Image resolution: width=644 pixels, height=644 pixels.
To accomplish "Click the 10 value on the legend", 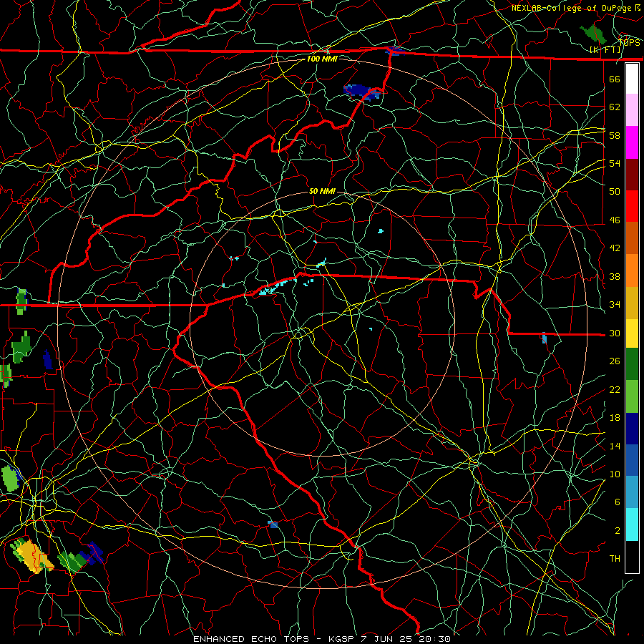I will coord(615,474).
